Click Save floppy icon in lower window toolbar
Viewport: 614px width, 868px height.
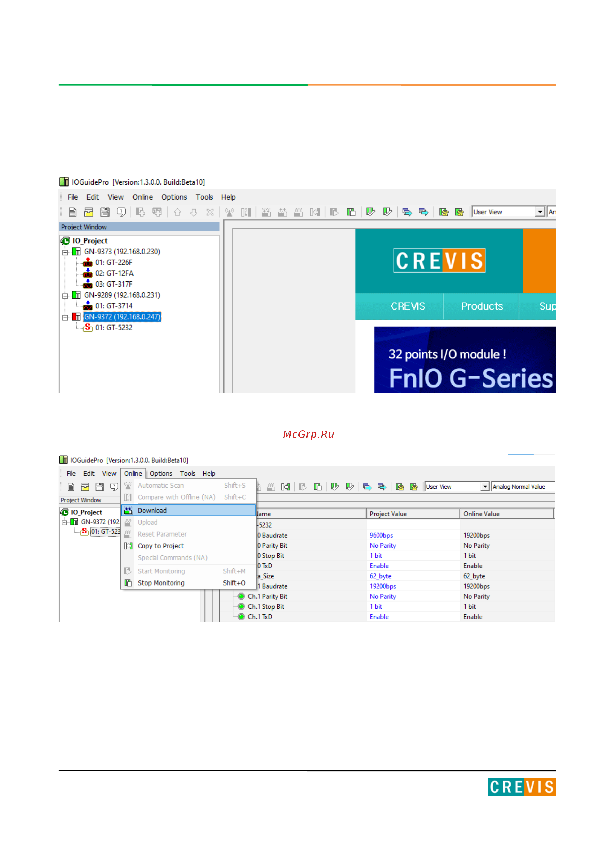[99, 487]
